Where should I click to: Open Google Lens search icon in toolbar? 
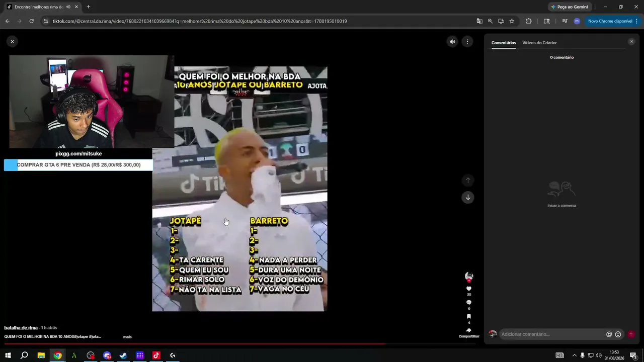[546, 21]
